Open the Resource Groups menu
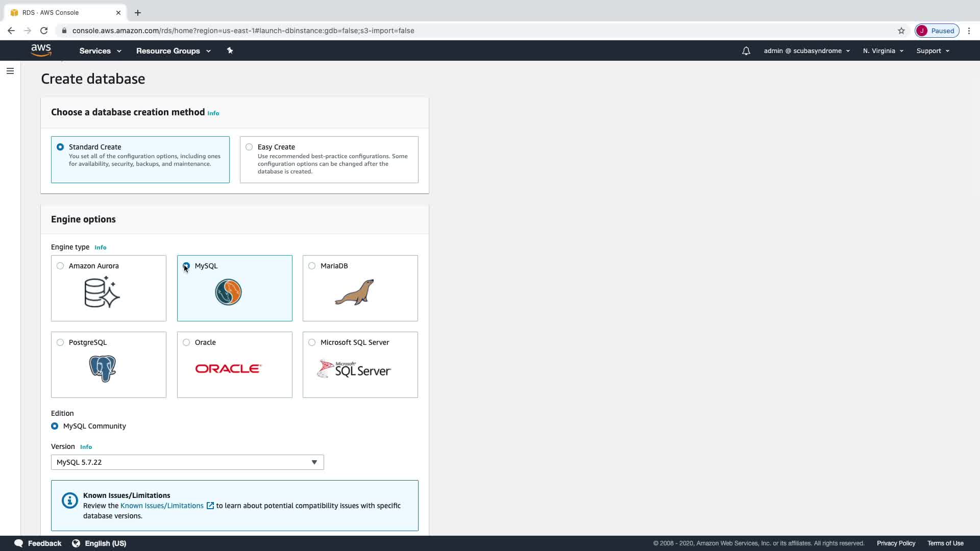980x551 pixels. (x=173, y=51)
